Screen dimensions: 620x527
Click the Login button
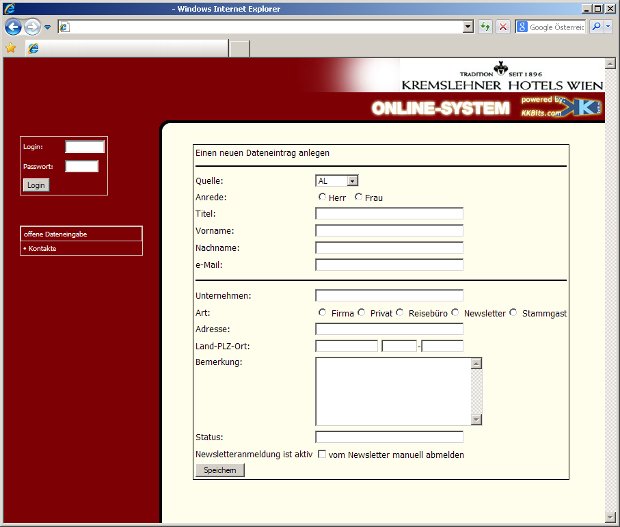(36, 185)
